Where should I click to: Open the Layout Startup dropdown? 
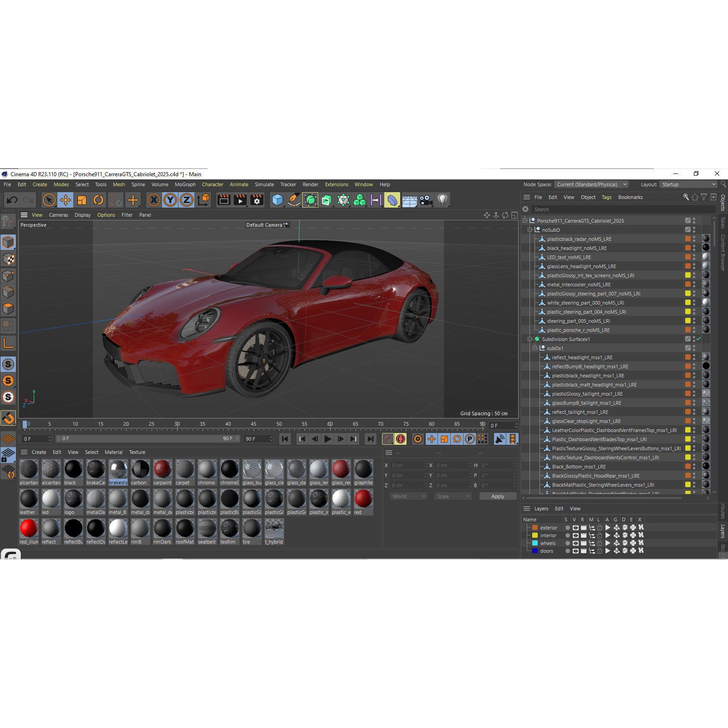click(x=688, y=184)
